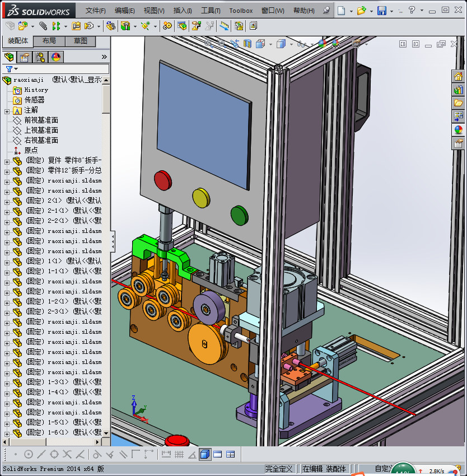Click the Interference Detection ruler icon
Viewport: 467px width, 476px height.
tap(224, 26)
